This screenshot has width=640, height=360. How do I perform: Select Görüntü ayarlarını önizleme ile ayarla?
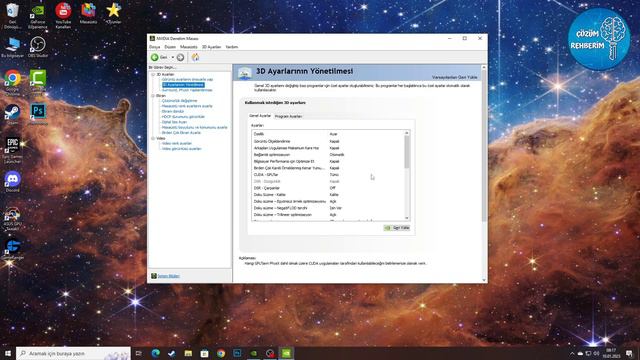coord(187,79)
